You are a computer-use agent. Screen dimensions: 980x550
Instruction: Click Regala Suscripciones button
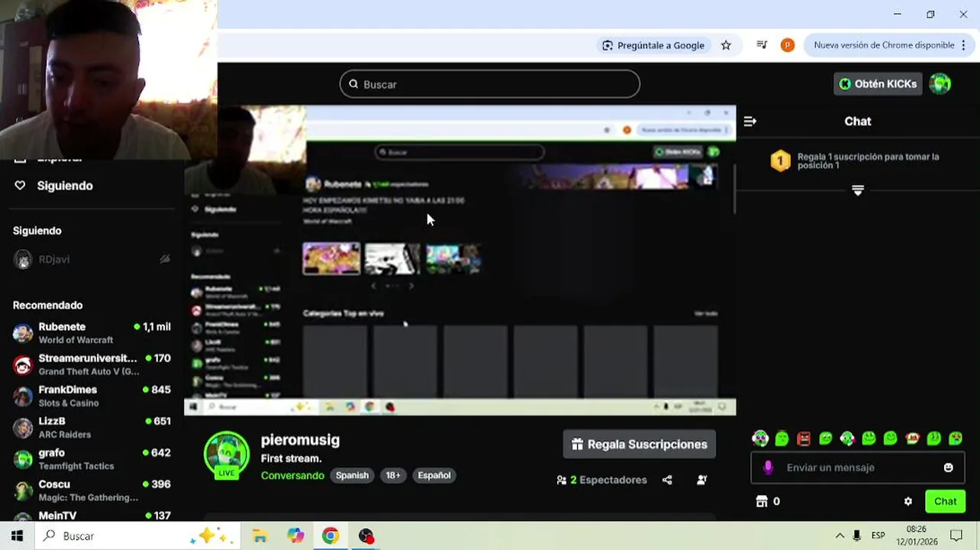[640, 445]
